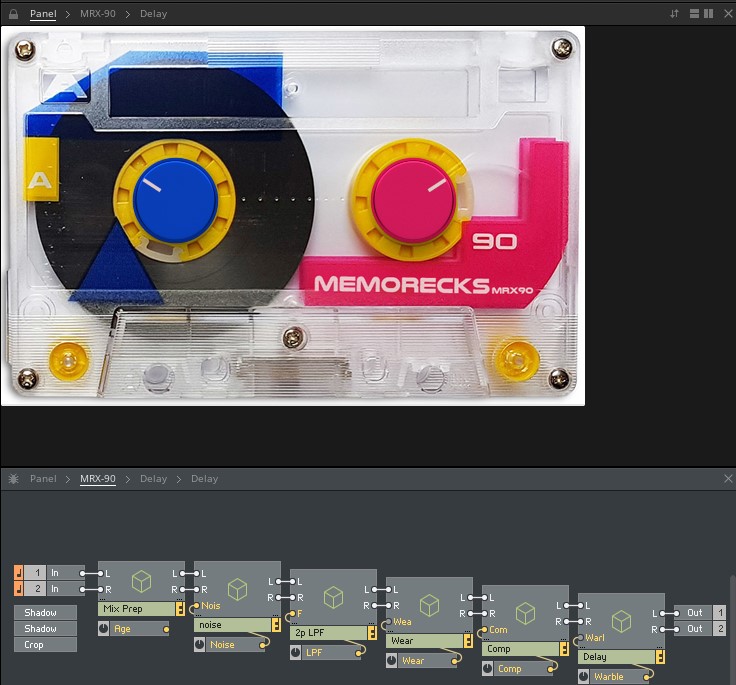The image size is (736, 685).
Task: Click the blue cassette reel knob
Action: 175,198
